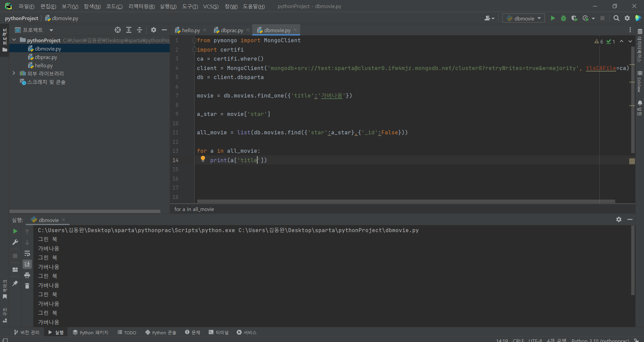Click the warnings count indicator in editor

(x=599, y=42)
